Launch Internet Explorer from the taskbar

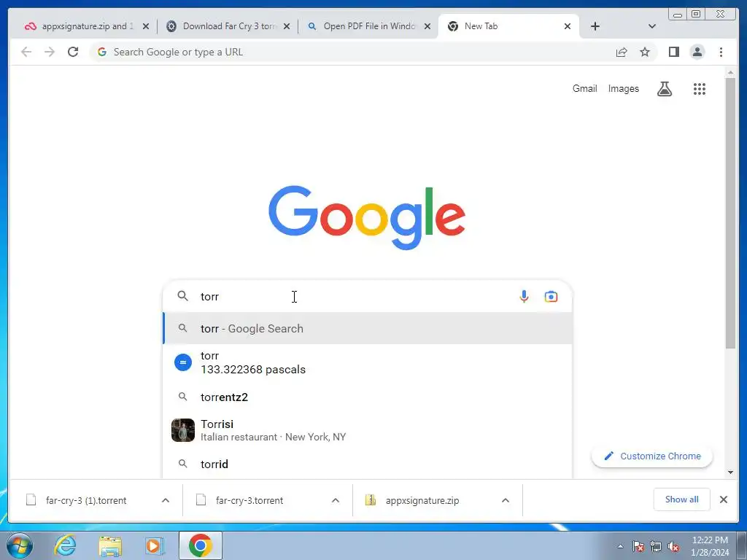click(65, 545)
